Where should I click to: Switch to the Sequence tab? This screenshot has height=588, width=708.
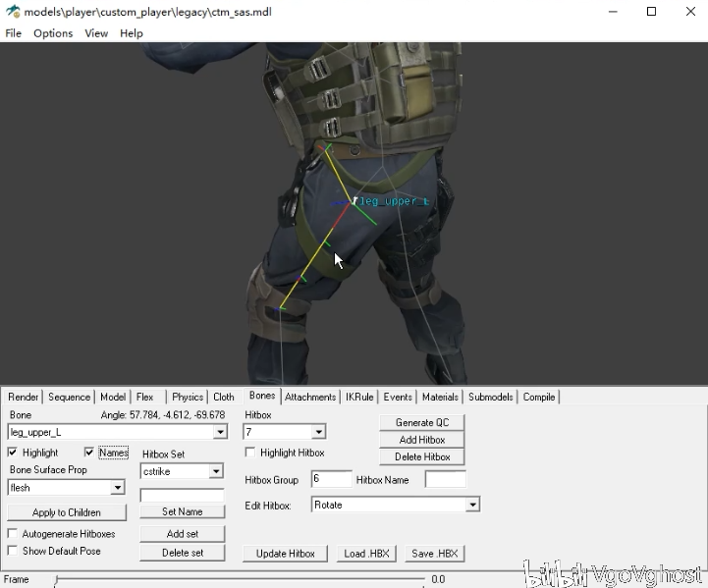click(69, 398)
